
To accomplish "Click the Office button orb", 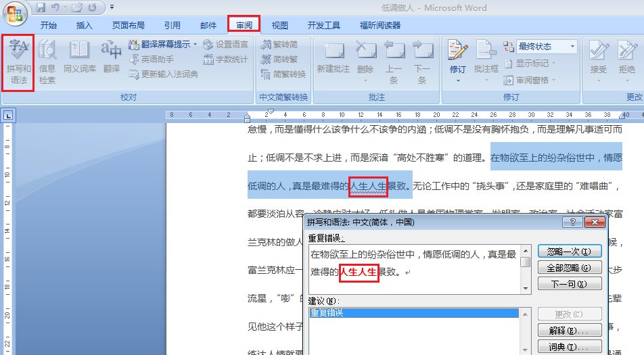I will point(15,13).
